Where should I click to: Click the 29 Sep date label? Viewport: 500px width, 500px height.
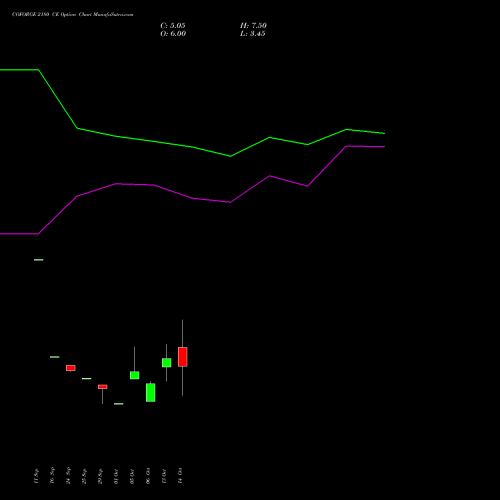coord(100,476)
